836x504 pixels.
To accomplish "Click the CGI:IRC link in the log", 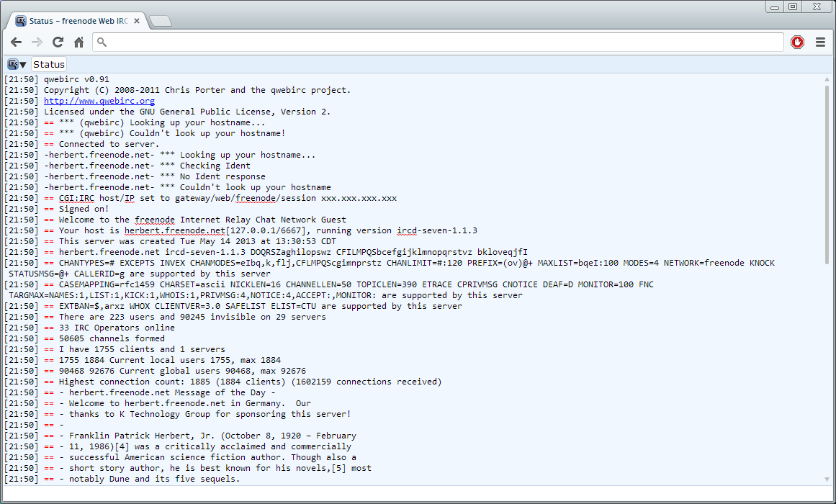I will tap(76, 197).
